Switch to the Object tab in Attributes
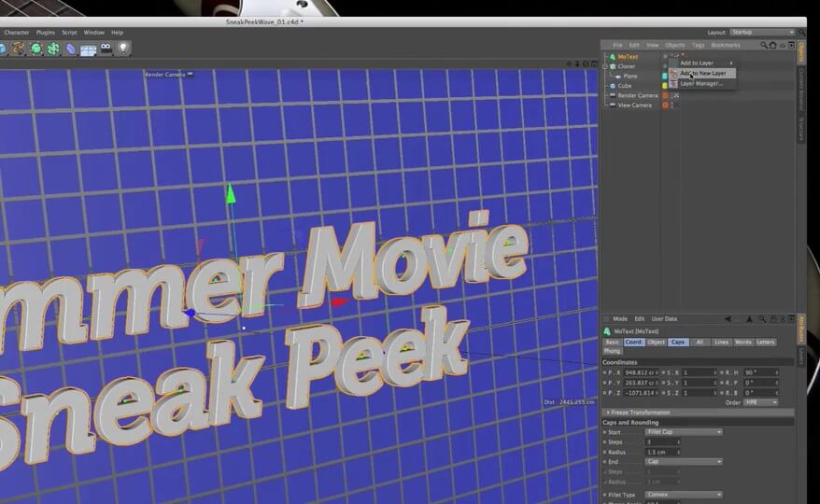The image size is (820, 504). (657, 343)
